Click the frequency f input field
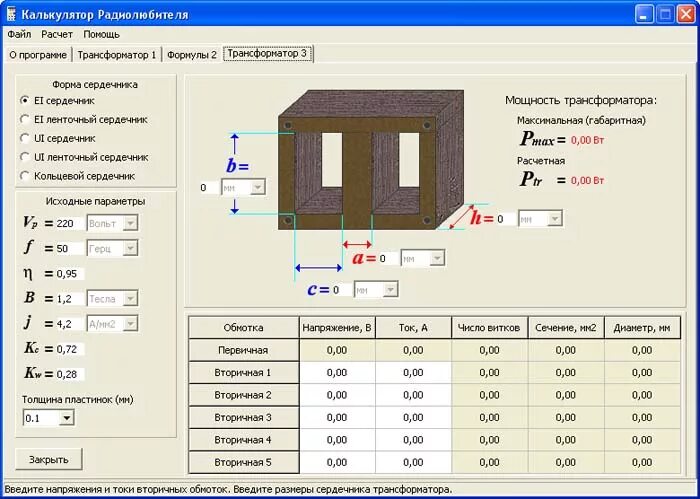This screenshot has height=499, width=700. [70, 249]
